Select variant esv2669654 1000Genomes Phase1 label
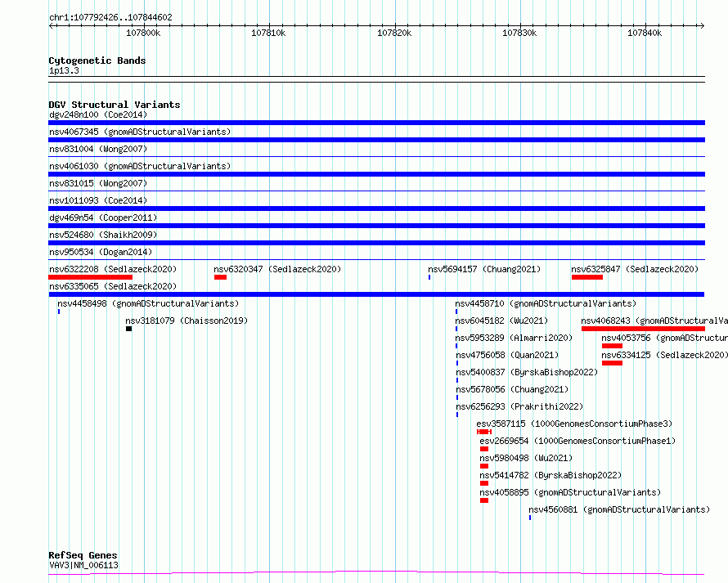This screenshot has height=583, width=728. pyautogui.click(x=577, y=441)
